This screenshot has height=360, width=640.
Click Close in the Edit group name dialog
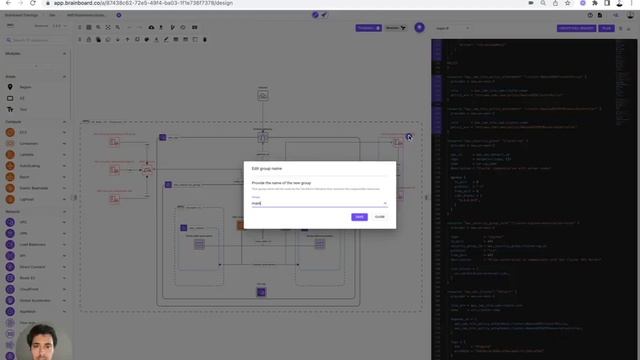click(x=380, y=217)
